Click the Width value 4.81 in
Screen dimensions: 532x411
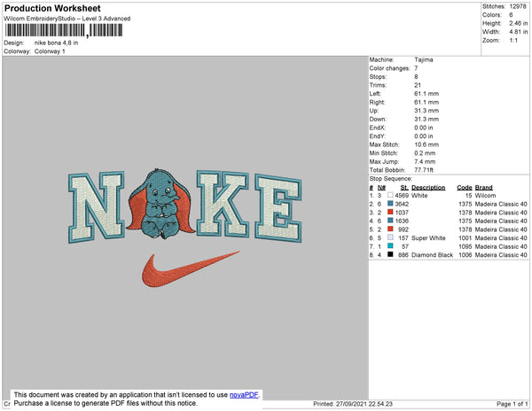coord(519,32)
